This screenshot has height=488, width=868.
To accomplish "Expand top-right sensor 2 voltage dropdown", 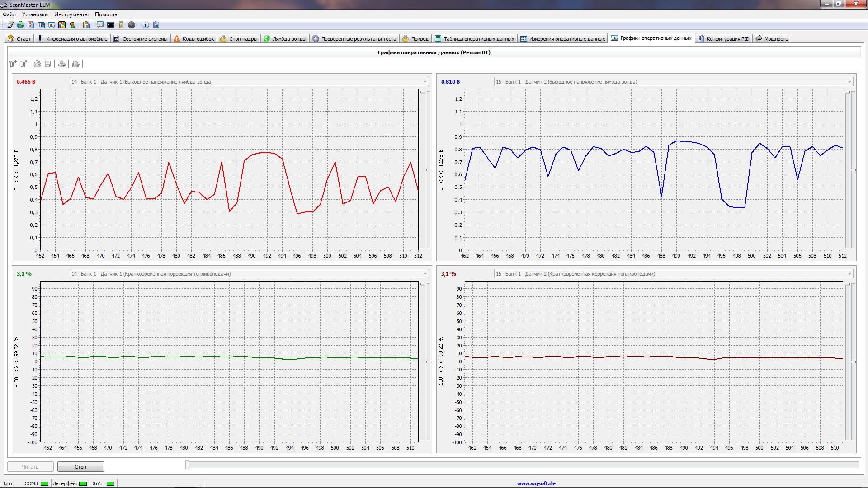I will [x=849, y=82].
